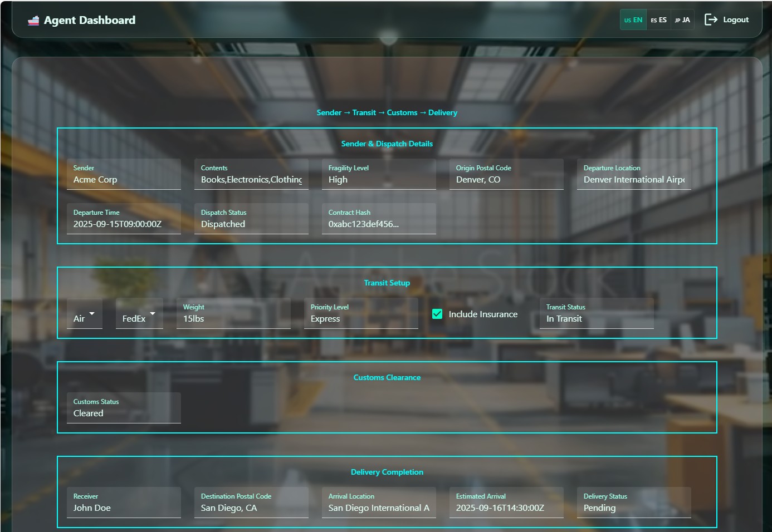Click the Sender field with Acme Corp
Viewport: 772px width, 532px height.
coord(124,179)
